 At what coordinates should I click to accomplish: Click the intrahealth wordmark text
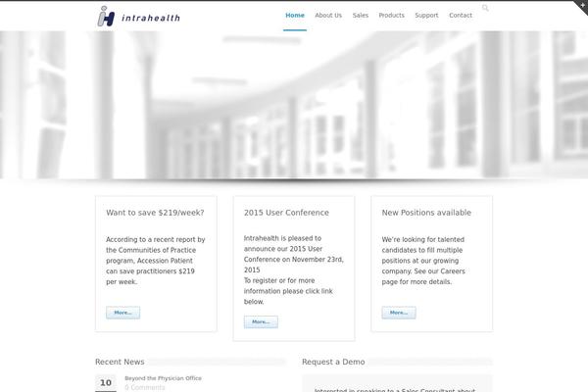(151, 18)
